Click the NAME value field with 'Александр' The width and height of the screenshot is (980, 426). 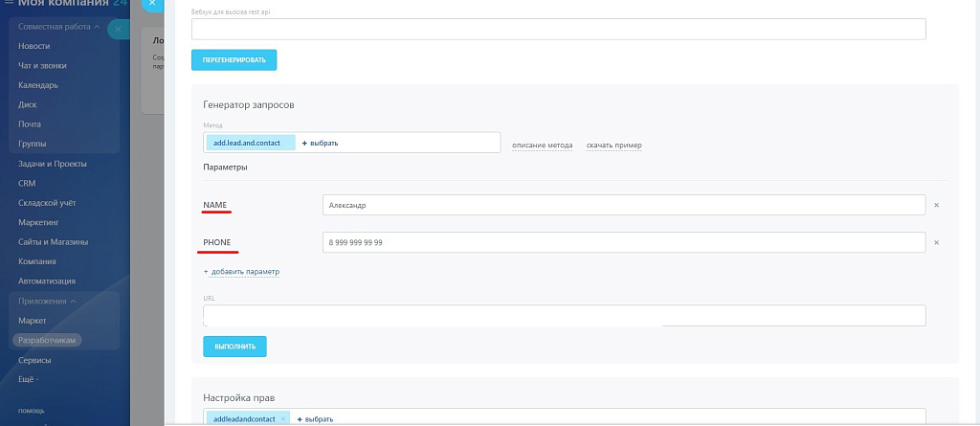(624, 205)
